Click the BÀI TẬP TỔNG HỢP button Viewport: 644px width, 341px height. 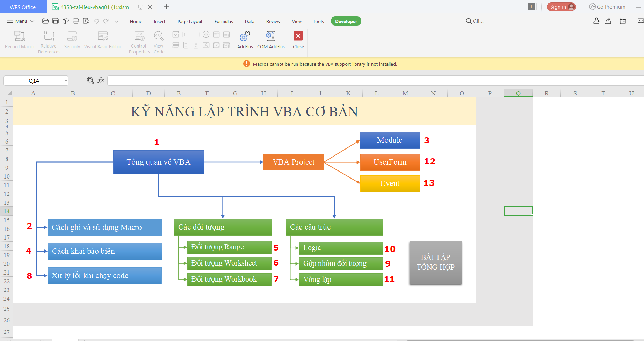pos(435,262)
